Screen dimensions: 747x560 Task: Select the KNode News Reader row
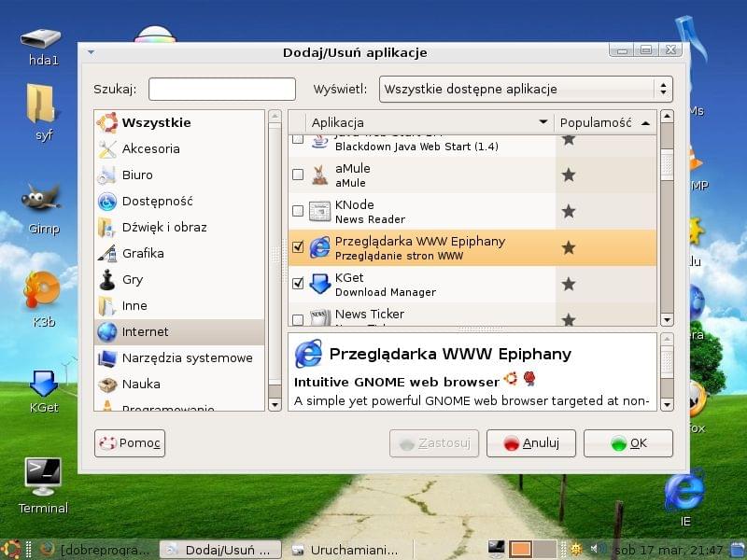tap(472, 212)
